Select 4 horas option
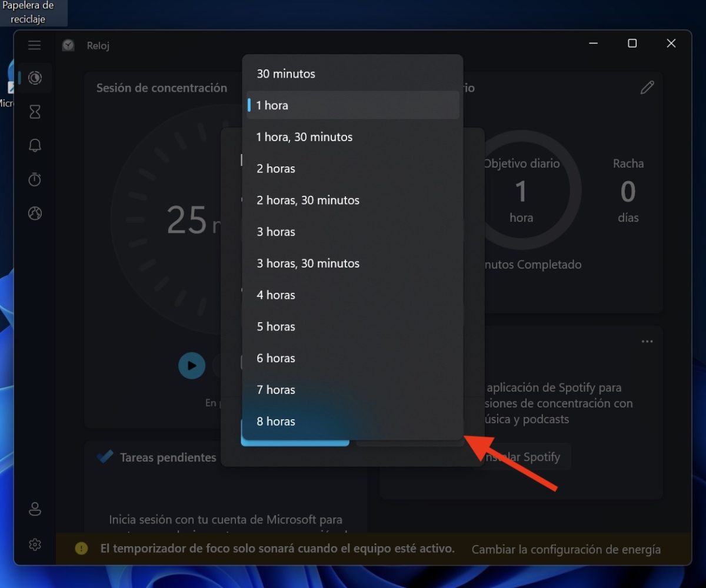This screenshot has height=588, width=706. pos(353,295)
